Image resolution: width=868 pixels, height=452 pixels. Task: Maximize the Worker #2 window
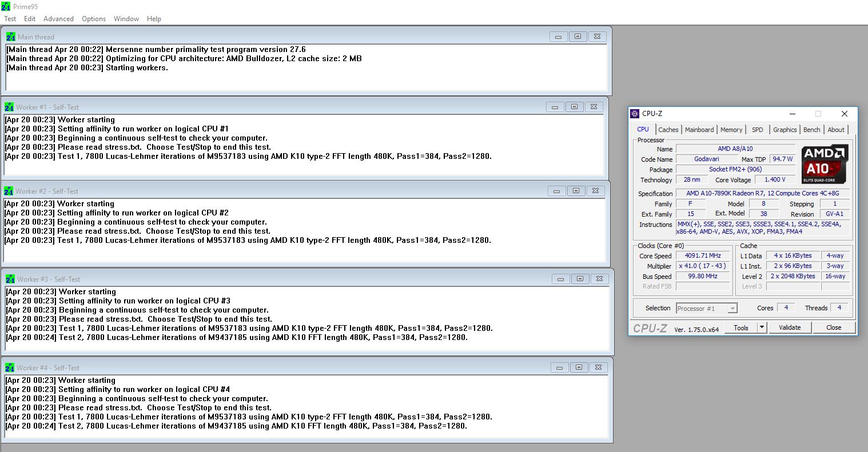[576, 191]
